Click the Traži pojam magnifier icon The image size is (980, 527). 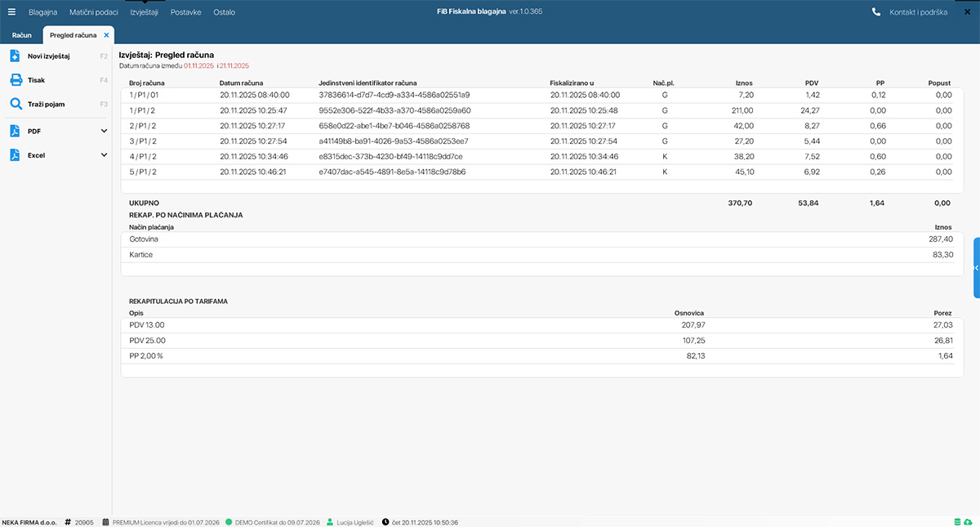15,105
